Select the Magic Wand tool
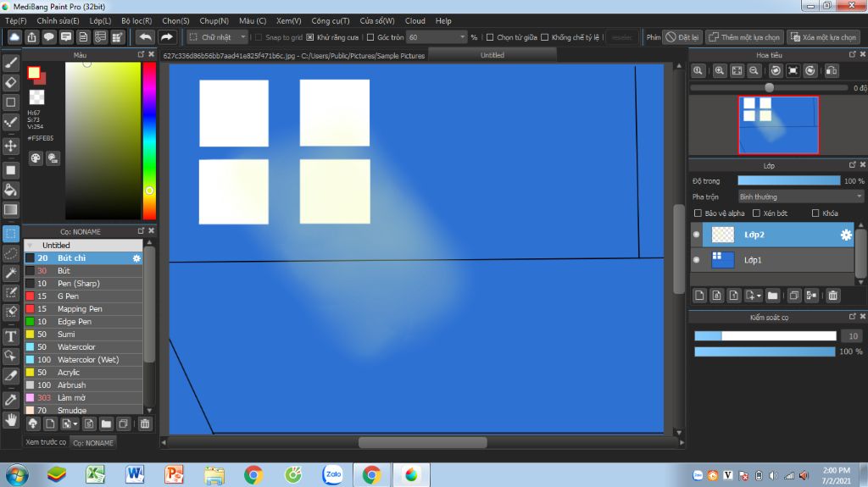Screen dimensions: 868x487 pos(10,272)
